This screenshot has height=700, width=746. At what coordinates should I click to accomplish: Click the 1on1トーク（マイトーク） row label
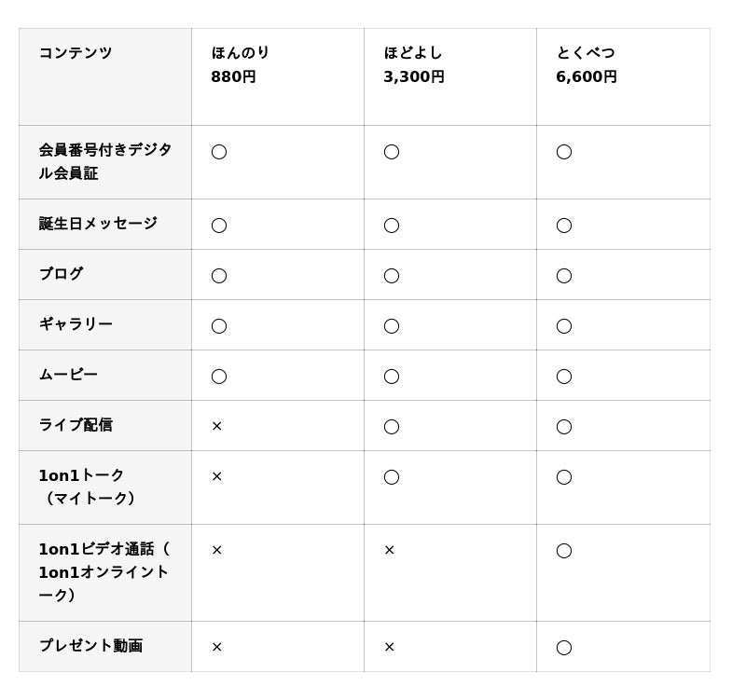click(88, 487)
